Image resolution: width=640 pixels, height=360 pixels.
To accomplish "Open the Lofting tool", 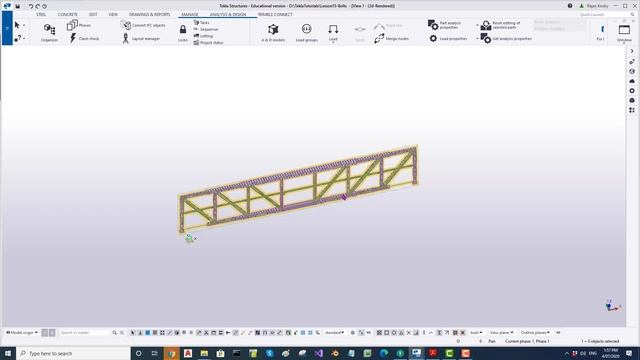I will (x=203, y=36).
